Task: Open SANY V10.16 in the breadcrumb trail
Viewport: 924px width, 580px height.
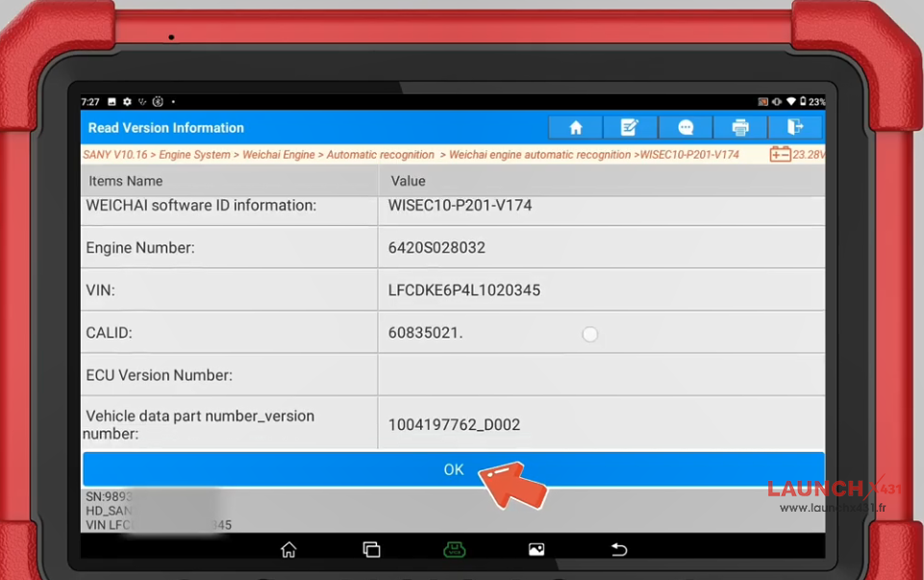Action: [x=114, y=154]
